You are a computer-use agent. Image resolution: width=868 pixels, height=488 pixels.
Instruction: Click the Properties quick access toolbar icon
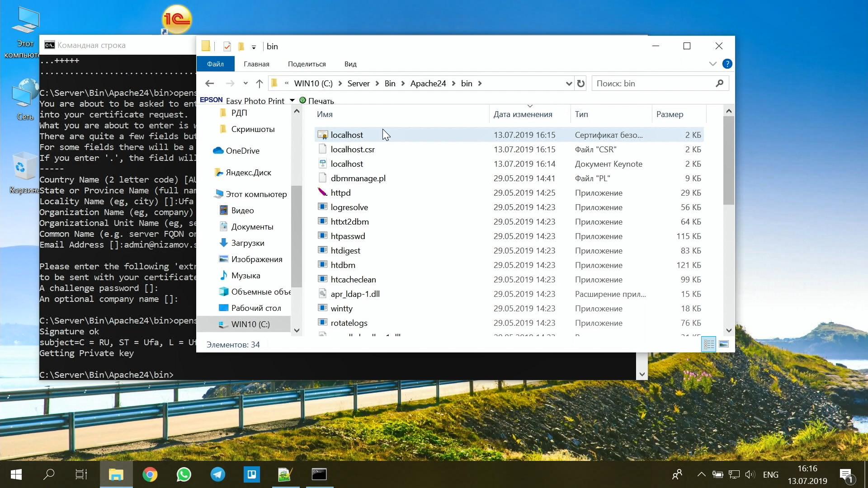click(x=227, y=46)
